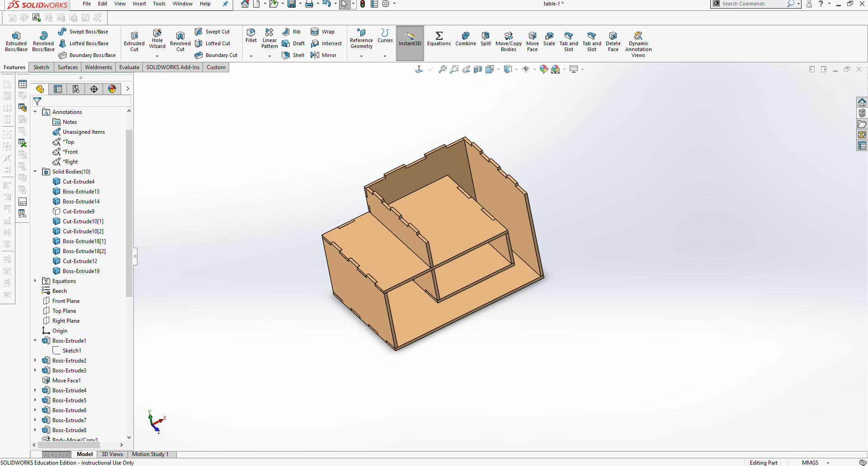
Task: Click the Delete Face tool
Action: [613, 42]
